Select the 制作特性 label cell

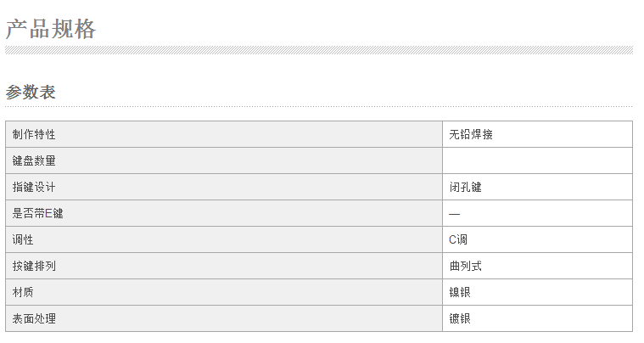(224, 134)
